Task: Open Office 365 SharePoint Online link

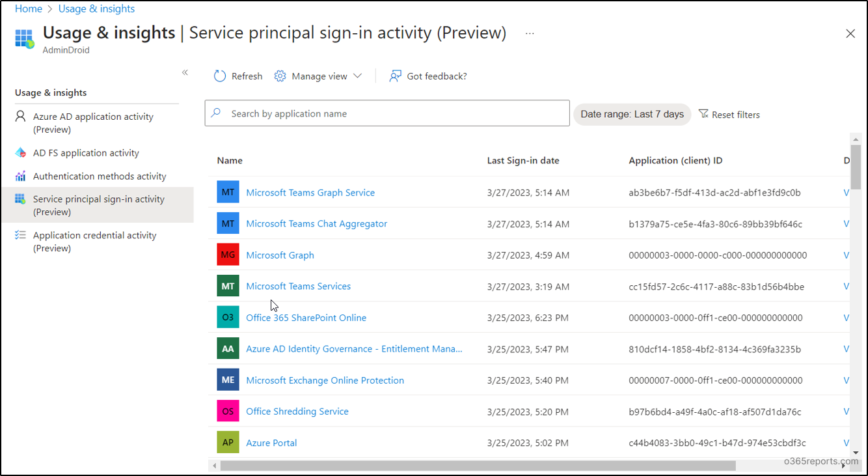Action: pyautogui.click(x=306, y=318)
